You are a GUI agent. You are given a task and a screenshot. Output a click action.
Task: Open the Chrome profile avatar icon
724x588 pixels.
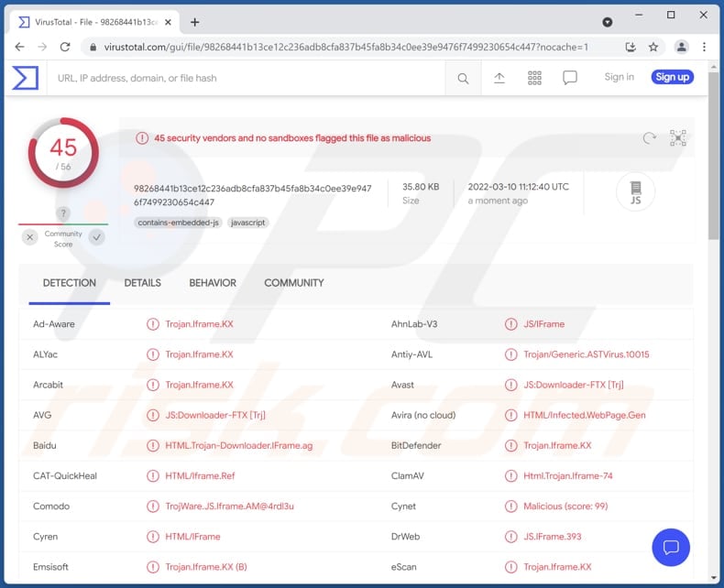click(682, 47)
